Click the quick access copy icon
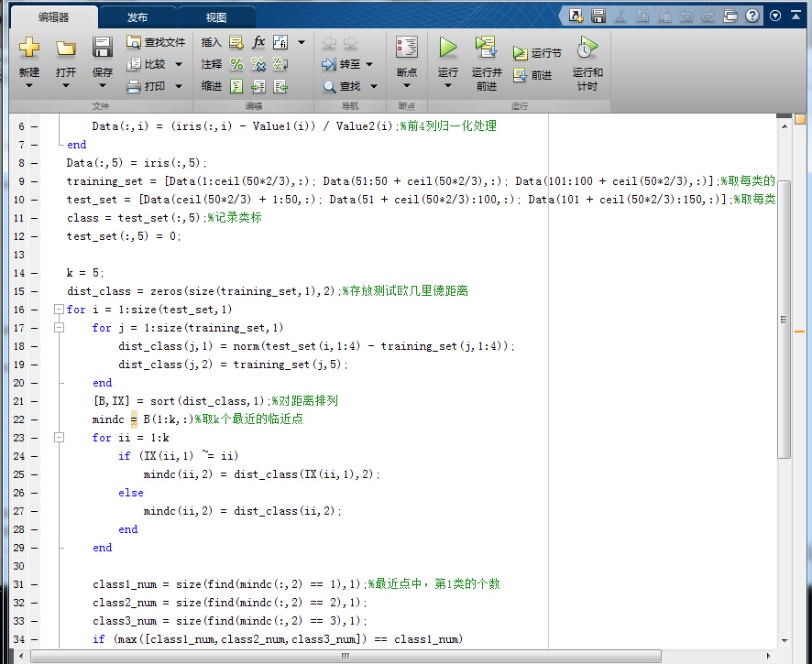 (x=642, y=16)
